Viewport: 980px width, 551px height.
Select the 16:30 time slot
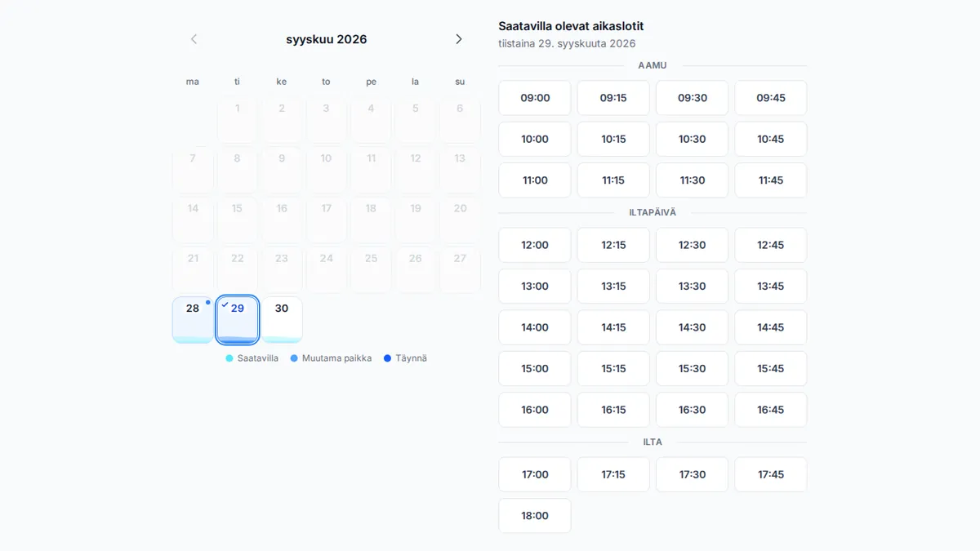[x=692, y=410]
